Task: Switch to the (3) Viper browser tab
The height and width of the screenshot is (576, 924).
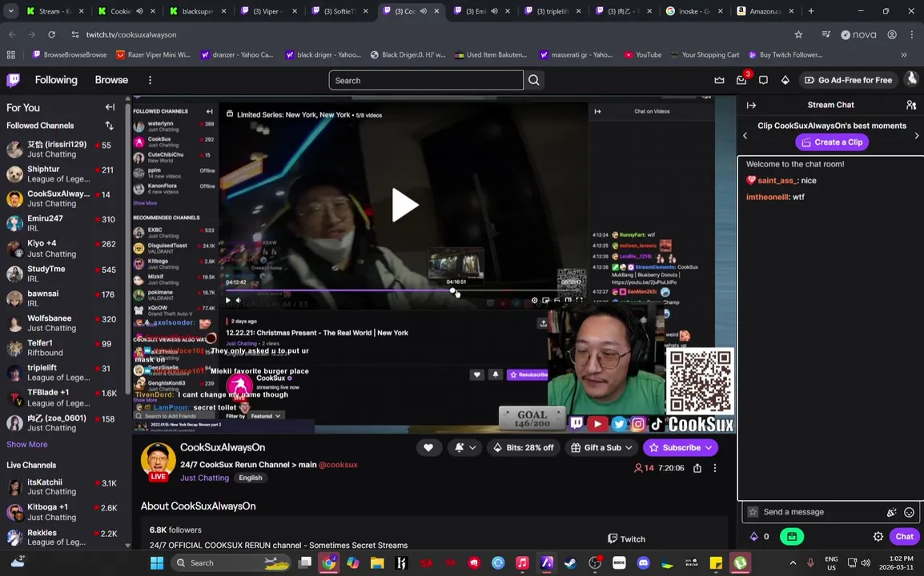Action: click(x=269, y=11)
